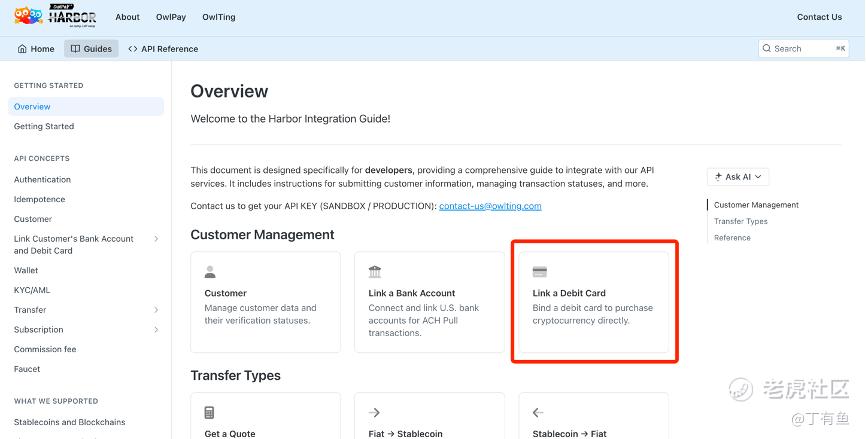Click the Contact Us link
This screenshot has height=439, width=866.
(x=819, y=17)
